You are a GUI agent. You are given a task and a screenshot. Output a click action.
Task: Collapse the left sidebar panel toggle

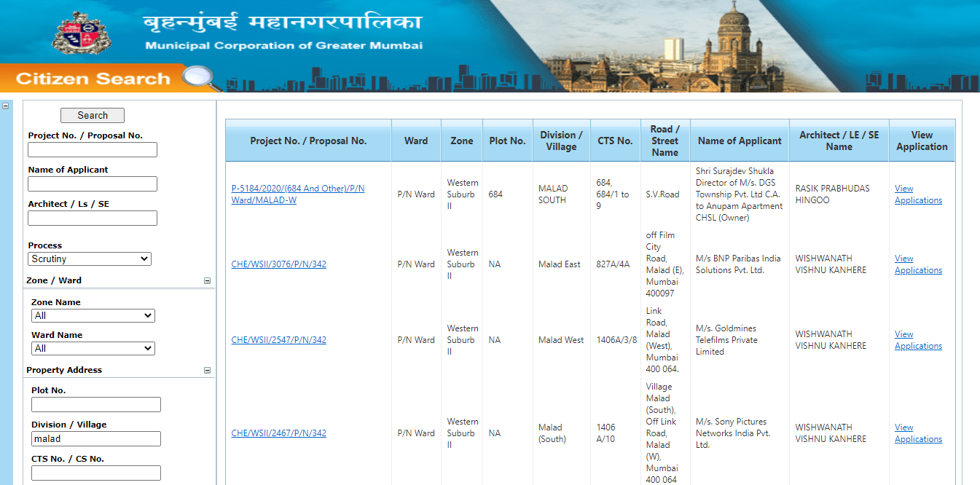click(6, 106)
